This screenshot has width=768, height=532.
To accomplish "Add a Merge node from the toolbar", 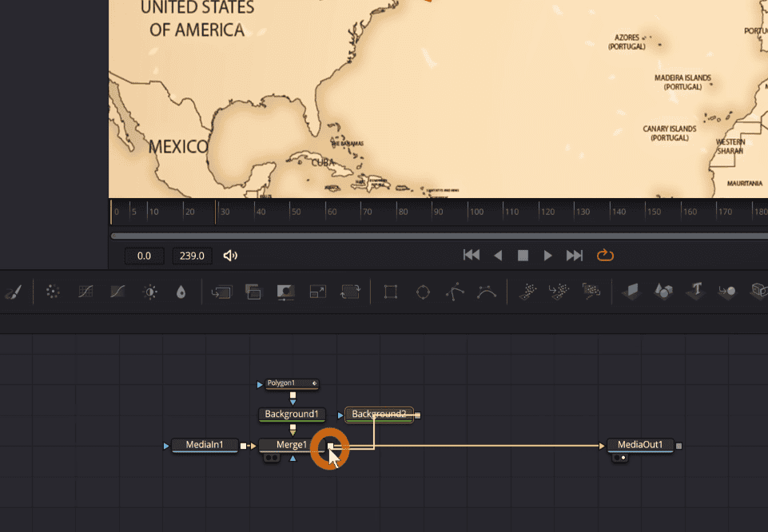I will [221, 292].
